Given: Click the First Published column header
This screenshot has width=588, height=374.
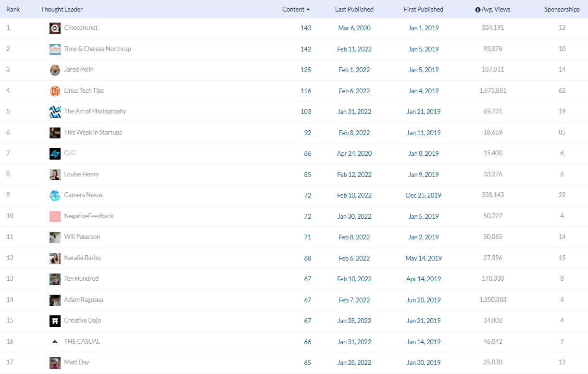Looking at the screenshot, I should [424, 9].
